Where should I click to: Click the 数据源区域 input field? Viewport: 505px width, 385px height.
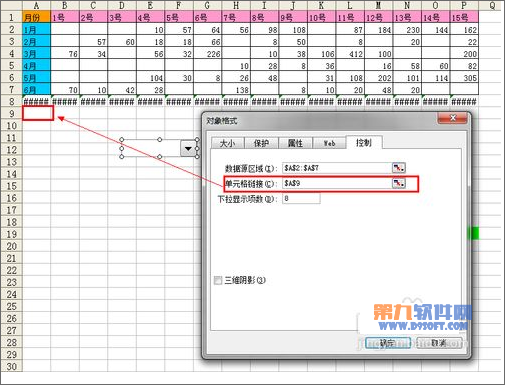337,168
